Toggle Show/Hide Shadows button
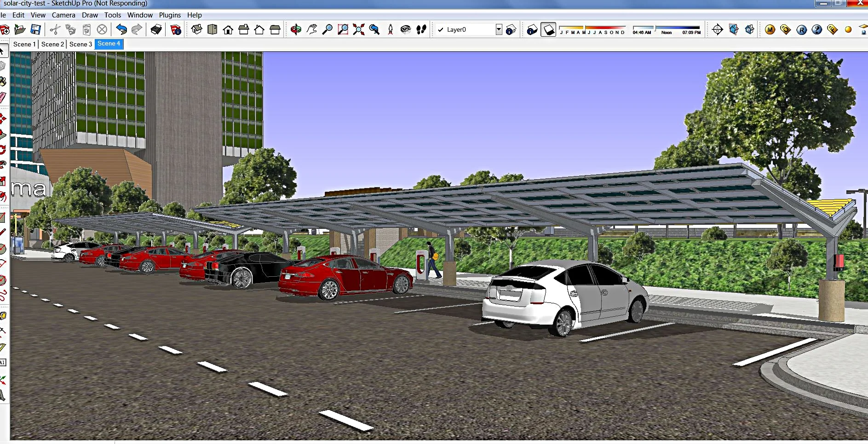Image resolution: width=868 pixels, height=444 pixels. pos(548,30)
